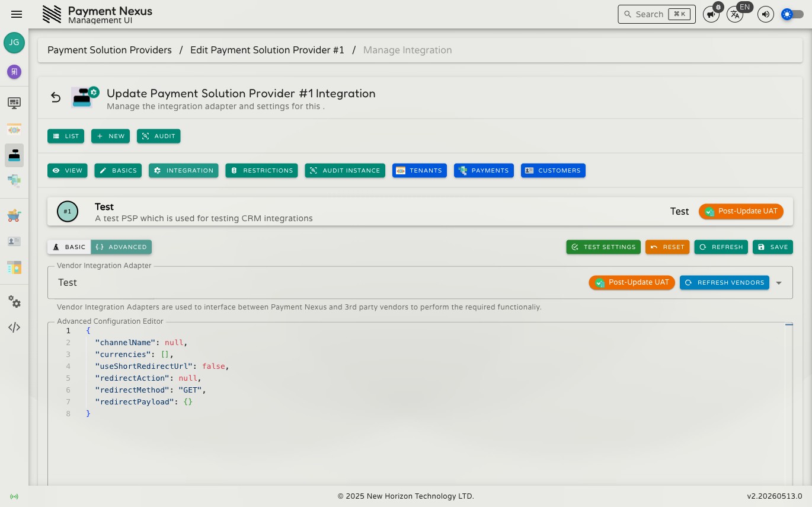The image size is (812, 507).
Task: Click the Payment Nexus logo
Action: coord(52,14)
